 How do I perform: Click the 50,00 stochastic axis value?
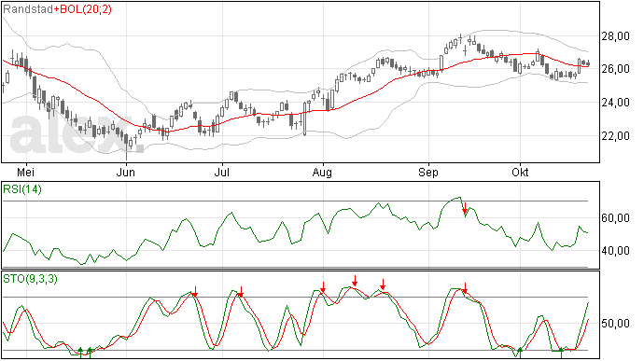pyautogui.click(x=615, y=323)
